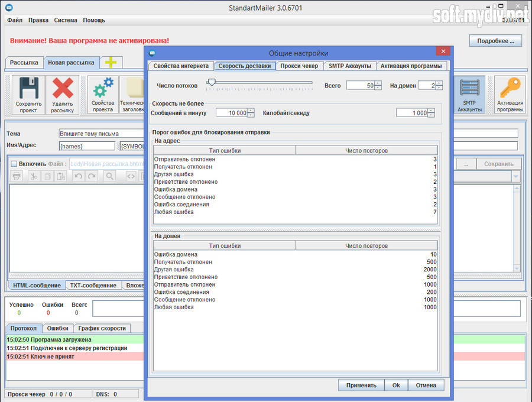Toggle the Включить file checkbox
Image resolution: width=532 pixels, height=402 pixels.
(x=14, y=164)
